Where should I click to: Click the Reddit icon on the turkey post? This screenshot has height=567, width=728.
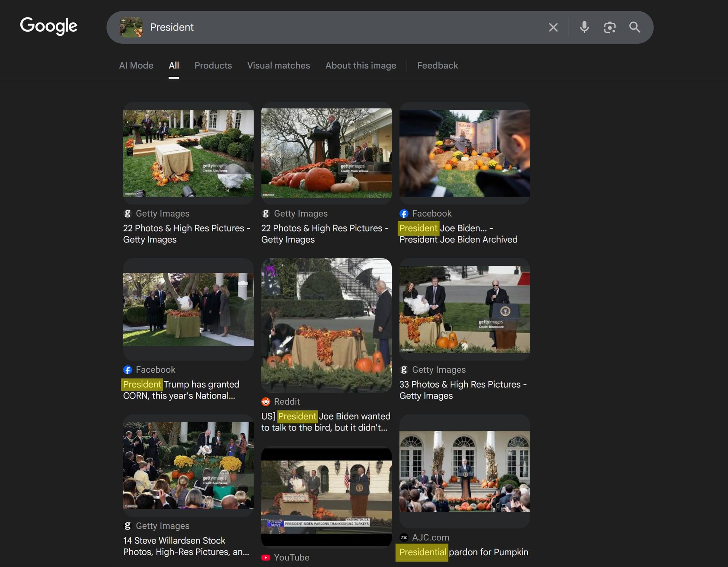[x=266, y=401]
